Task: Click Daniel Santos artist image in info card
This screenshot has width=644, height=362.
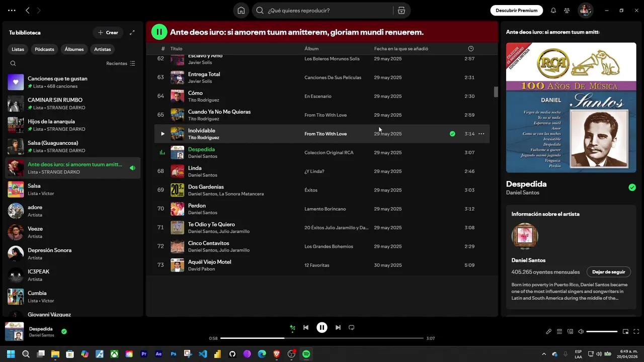Action: 525,236
